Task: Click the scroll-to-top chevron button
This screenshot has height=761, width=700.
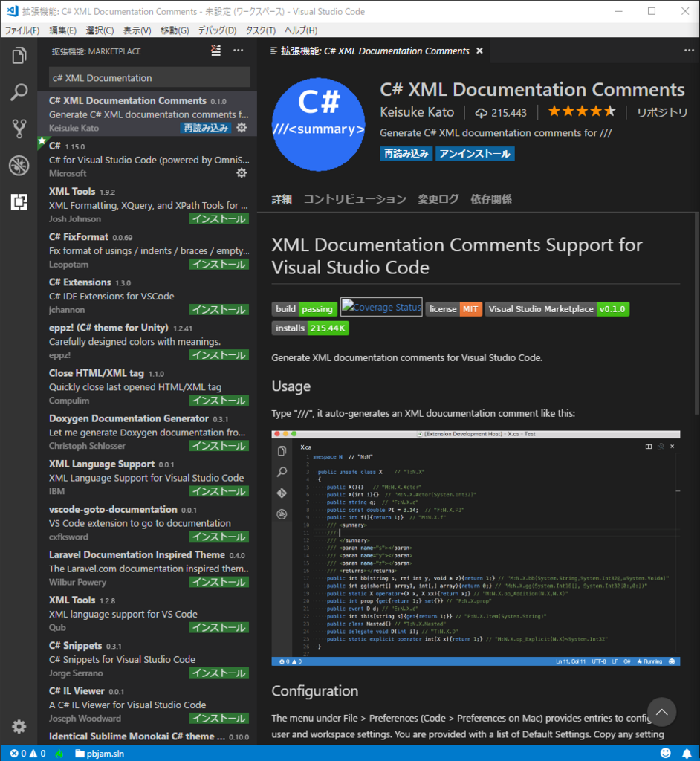Action: coord(661,712)
